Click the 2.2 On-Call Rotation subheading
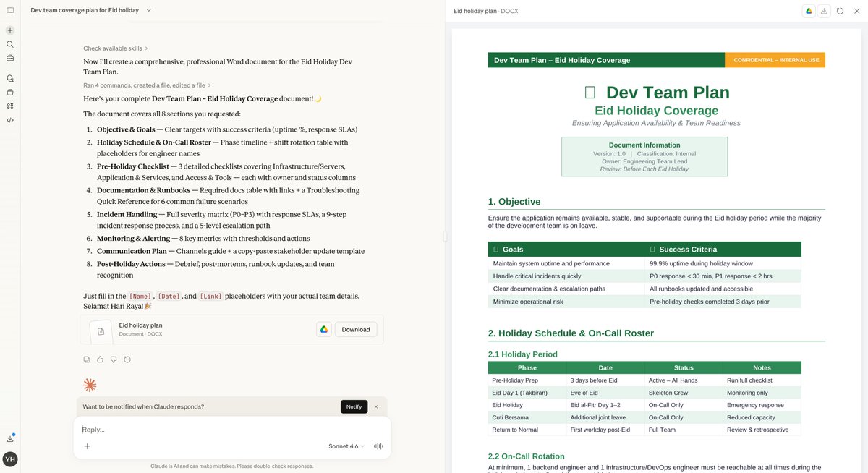This screenshot has height=473, width=868. click(527, 456)
